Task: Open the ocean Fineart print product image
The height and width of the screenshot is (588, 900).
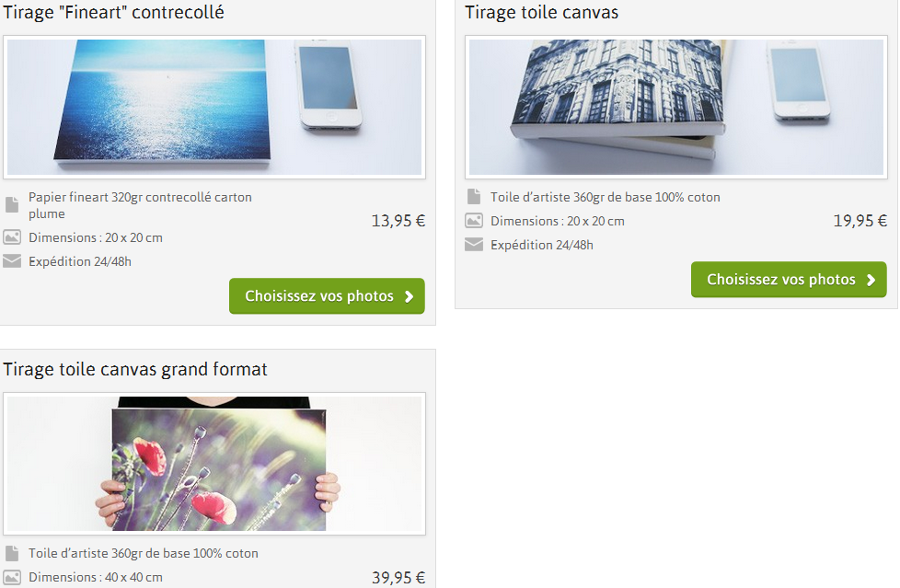Action: pos(214,107)
